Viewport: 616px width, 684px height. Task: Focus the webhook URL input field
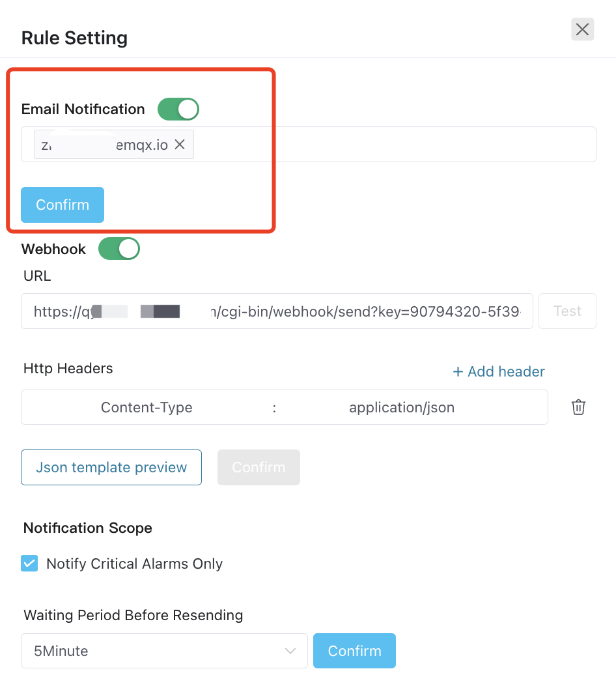pos(277,311)
